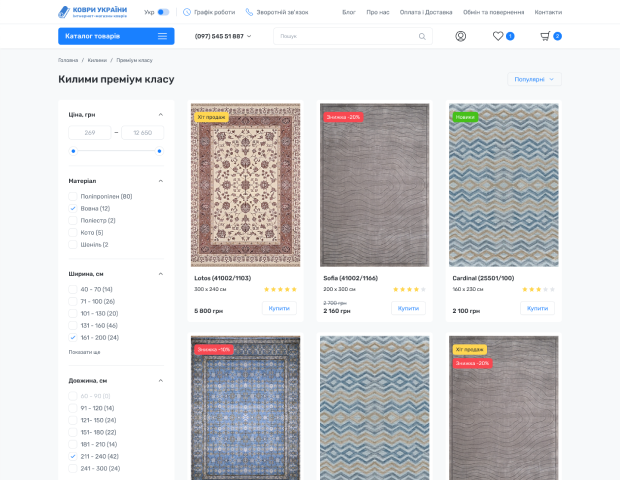Click the search magnifier icon

[422, 36]
